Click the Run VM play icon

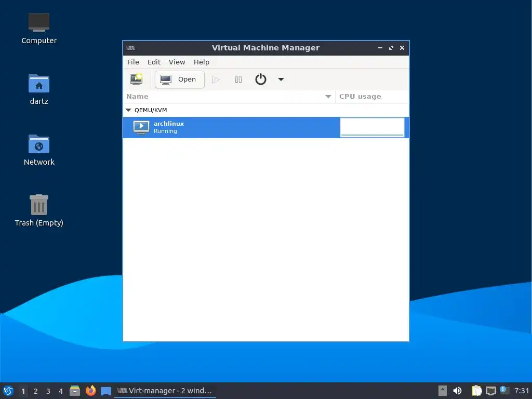(x=216, y=79)
